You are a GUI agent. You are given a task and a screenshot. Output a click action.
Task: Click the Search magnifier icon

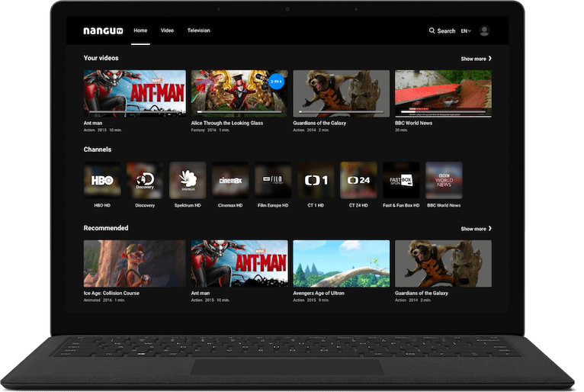[432, 31]
